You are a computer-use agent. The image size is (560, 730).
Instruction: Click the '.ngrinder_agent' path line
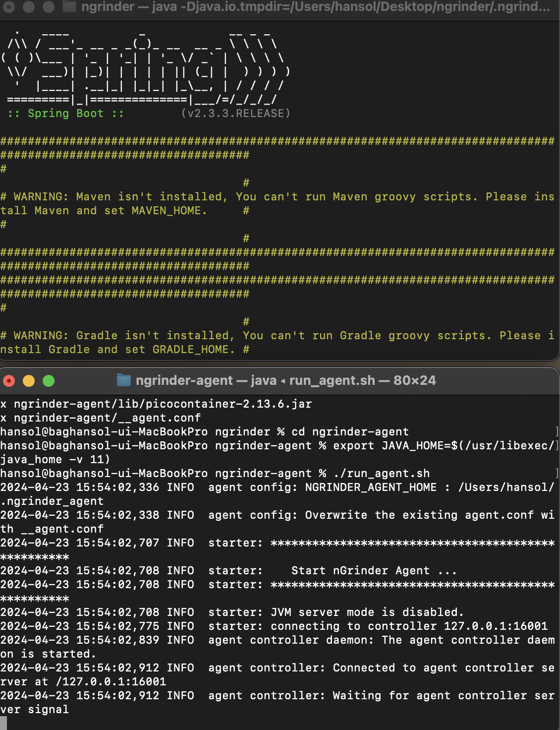(x=52, y=501)
